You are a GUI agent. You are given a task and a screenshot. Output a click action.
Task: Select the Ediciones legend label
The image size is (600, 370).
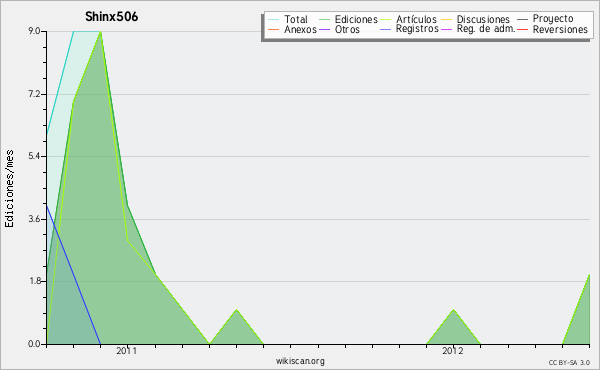356,19
